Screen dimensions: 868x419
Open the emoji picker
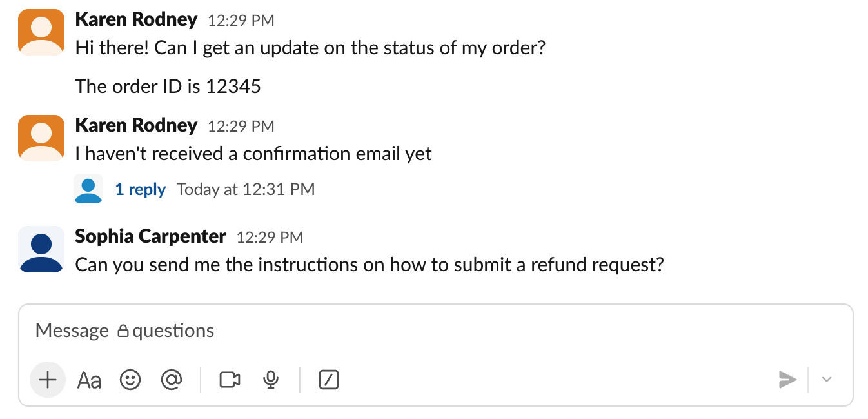(130, 380)
